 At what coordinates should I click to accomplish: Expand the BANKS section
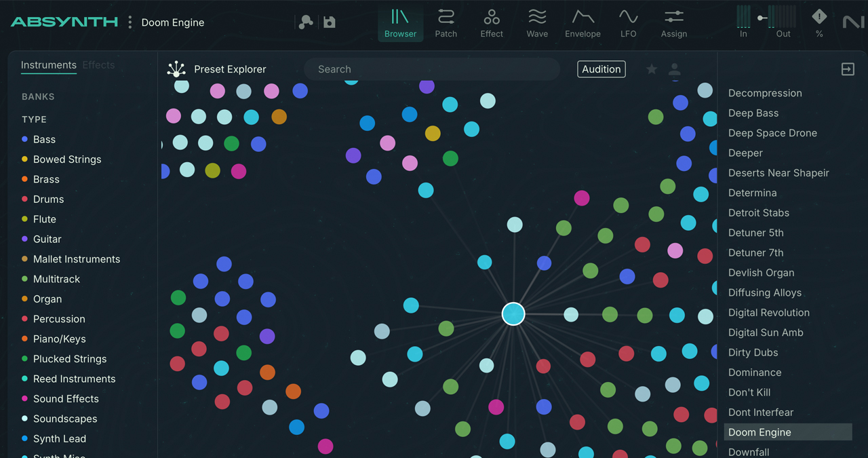38,97
